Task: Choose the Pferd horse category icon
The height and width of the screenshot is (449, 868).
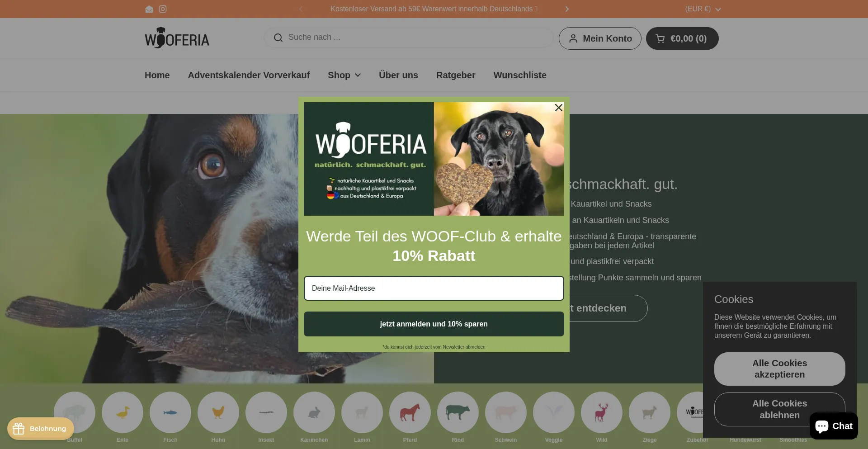Action: pos(410,412)
